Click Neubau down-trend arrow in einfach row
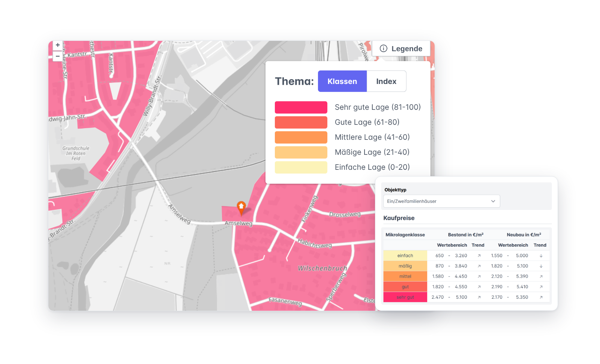 click(x=541, y=256)
